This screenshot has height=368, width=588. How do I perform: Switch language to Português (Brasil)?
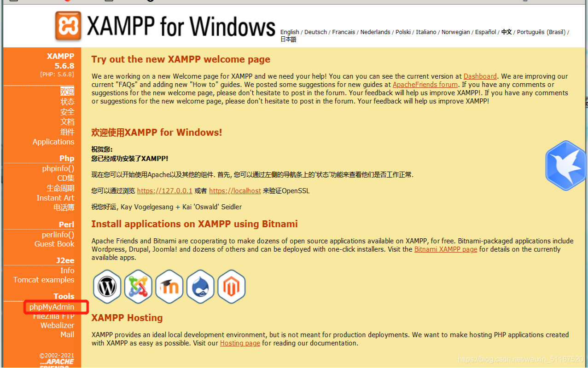(541, 32)
